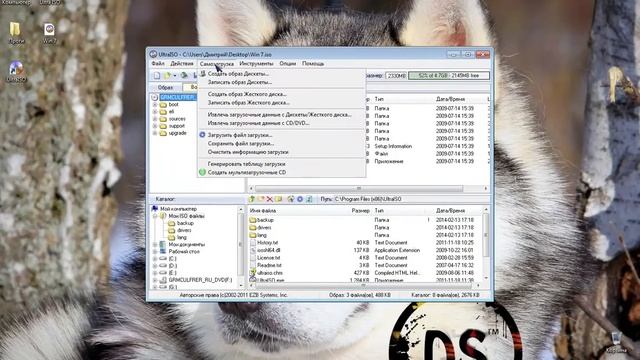Choose Создать образ Дискеты menu entry
The height and width of the screenshot is (360, 640).
pyautogui.click(x=281, y=74)
